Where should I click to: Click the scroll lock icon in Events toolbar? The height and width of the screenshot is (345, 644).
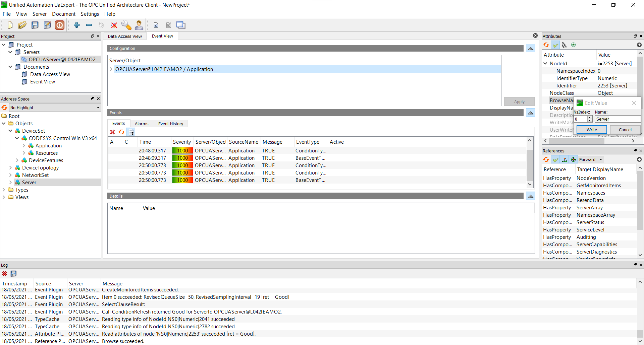click(131, 132)
